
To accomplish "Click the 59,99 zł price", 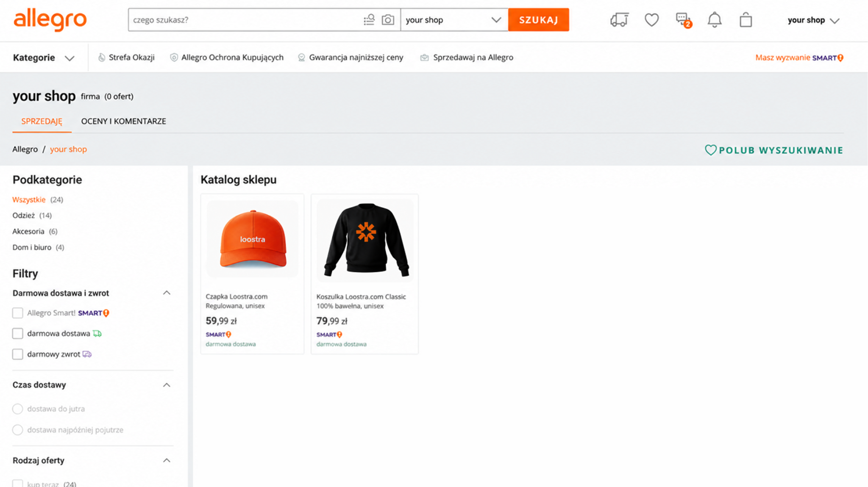I will click(221, 321).
